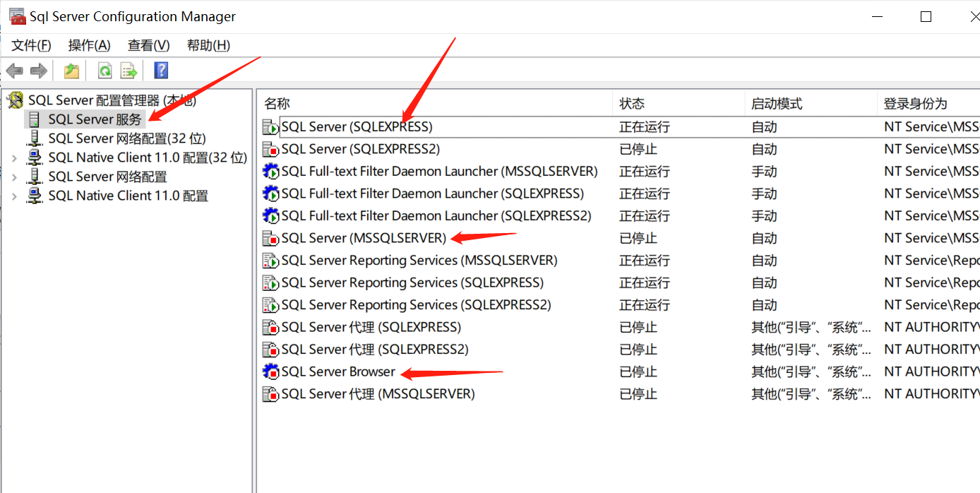The height and width of the screenshot is (493, 980).
Task: Select SQL Server 服务 in the tree
Action: (x=95, y=120)
